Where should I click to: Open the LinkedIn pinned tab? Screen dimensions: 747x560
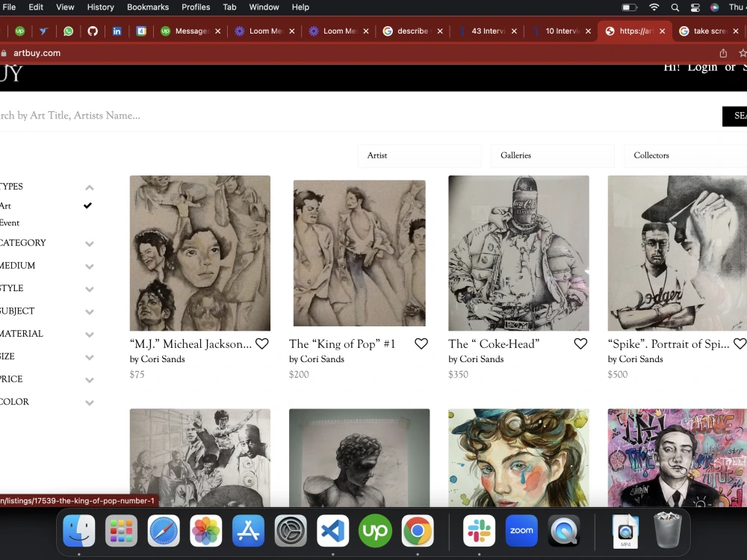(x=117, y=31)
